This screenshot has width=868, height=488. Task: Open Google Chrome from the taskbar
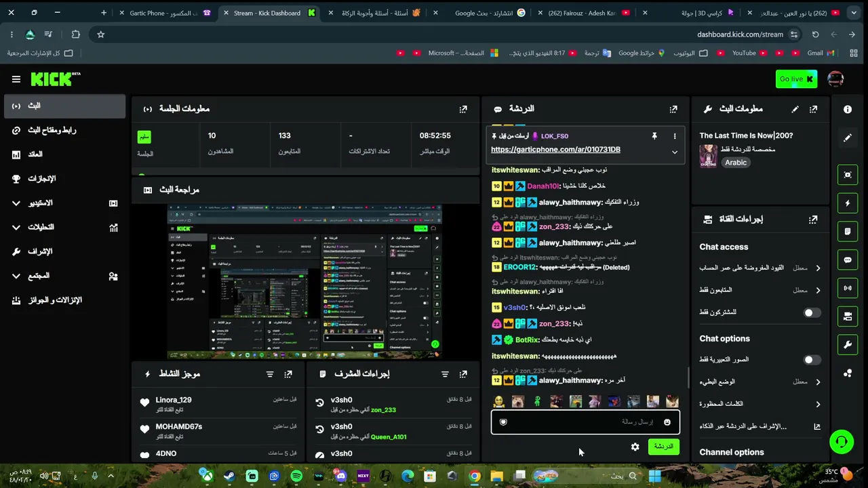(x=475, y=476)
